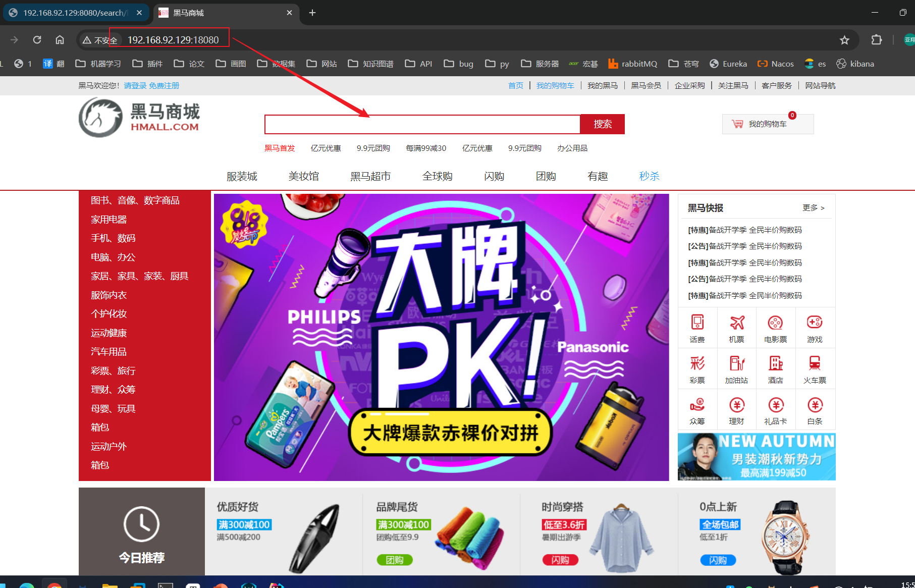Bookmark this page with star icon

pyautogui.click(x=844, y=40)
